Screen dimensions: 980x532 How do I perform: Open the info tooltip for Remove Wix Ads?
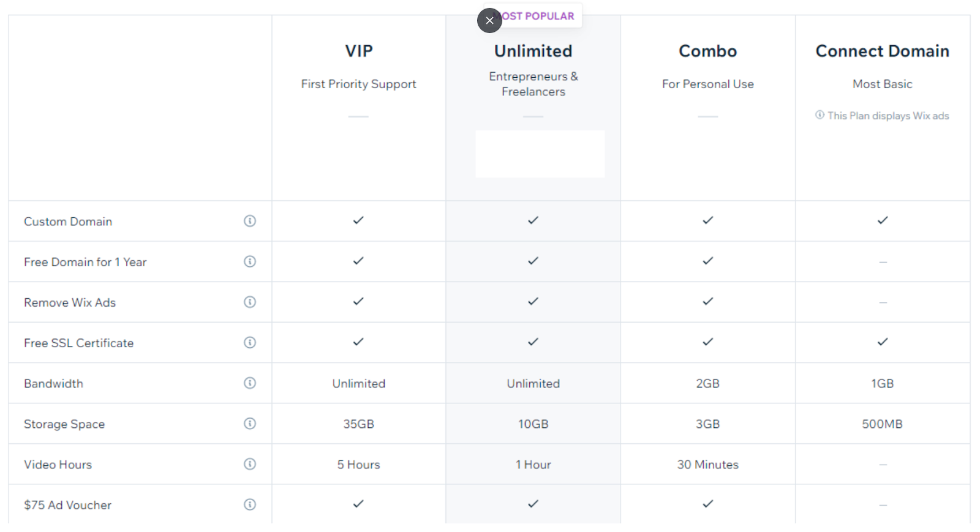(x=250, y=302)
